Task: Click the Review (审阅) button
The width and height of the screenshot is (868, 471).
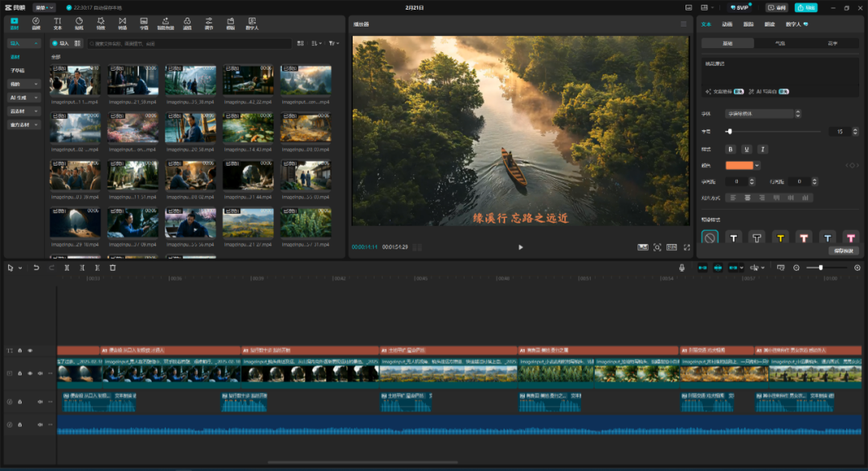Action: (778, 8)
